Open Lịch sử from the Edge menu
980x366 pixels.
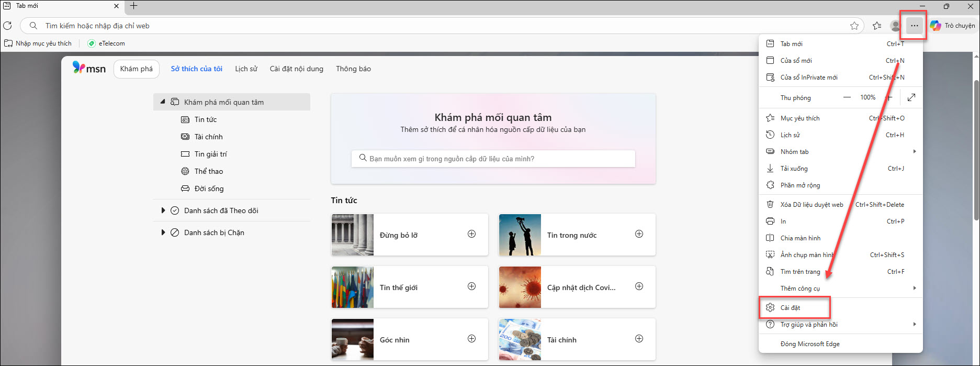790,135
